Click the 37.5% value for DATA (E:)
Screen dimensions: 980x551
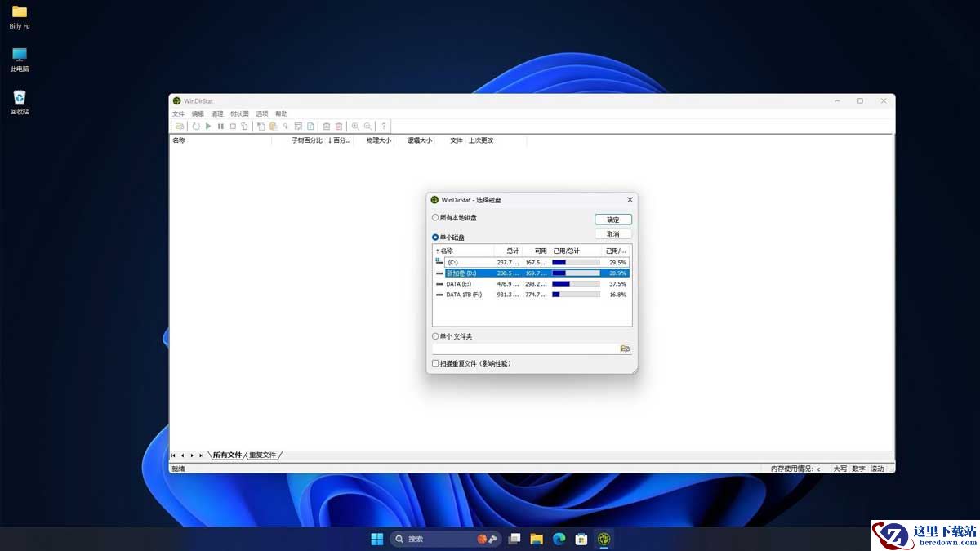(618, 283)
